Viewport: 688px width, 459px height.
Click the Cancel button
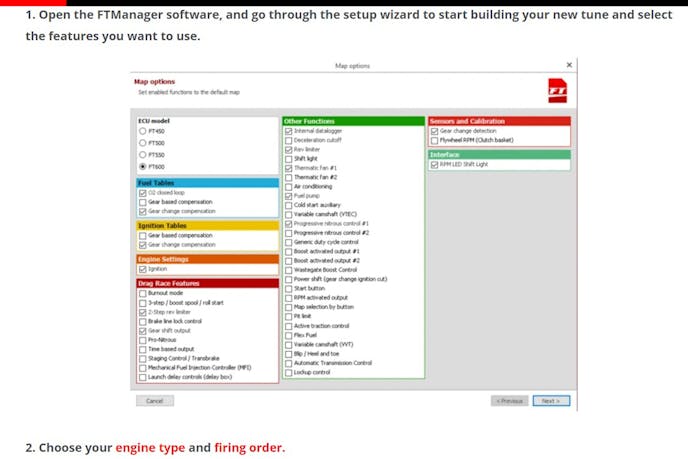[x=154, y=401]
